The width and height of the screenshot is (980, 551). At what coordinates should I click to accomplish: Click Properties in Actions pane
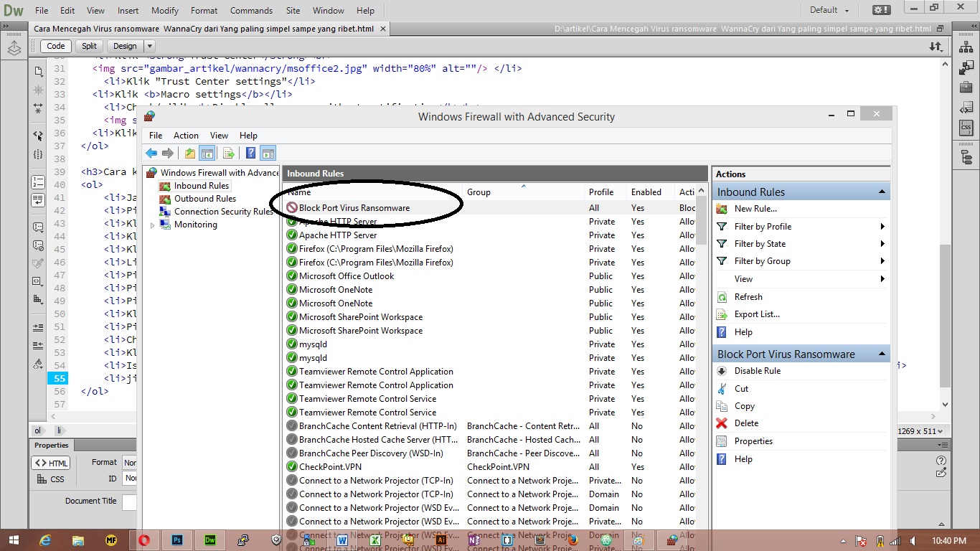click(x=753, y=441)
